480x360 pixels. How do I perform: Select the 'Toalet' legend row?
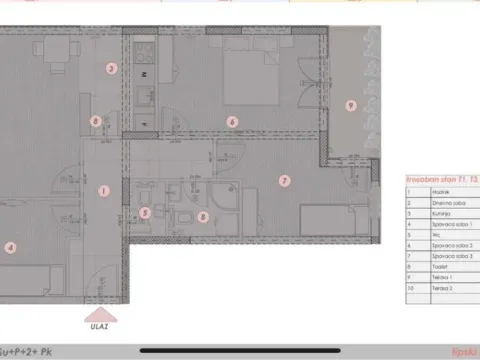click(443, 267)
